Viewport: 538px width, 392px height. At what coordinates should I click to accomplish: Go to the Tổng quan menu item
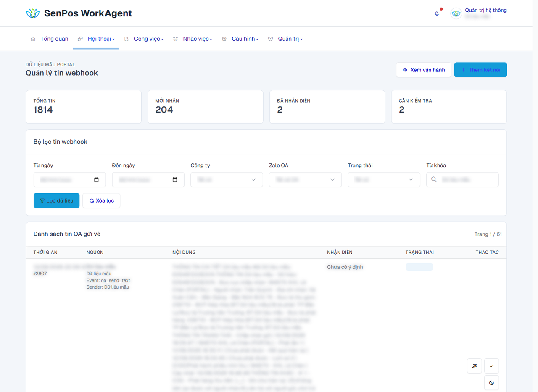(49, 39)
